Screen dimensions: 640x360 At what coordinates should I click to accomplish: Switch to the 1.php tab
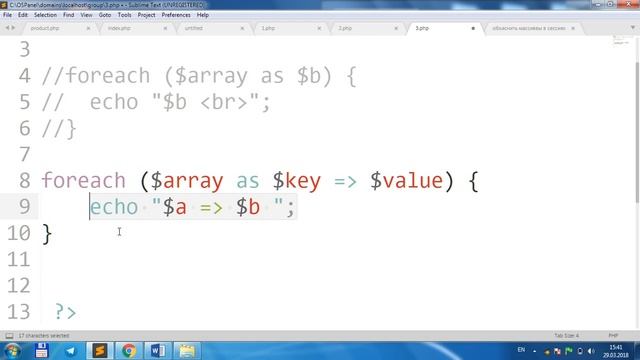pos(268,29)
